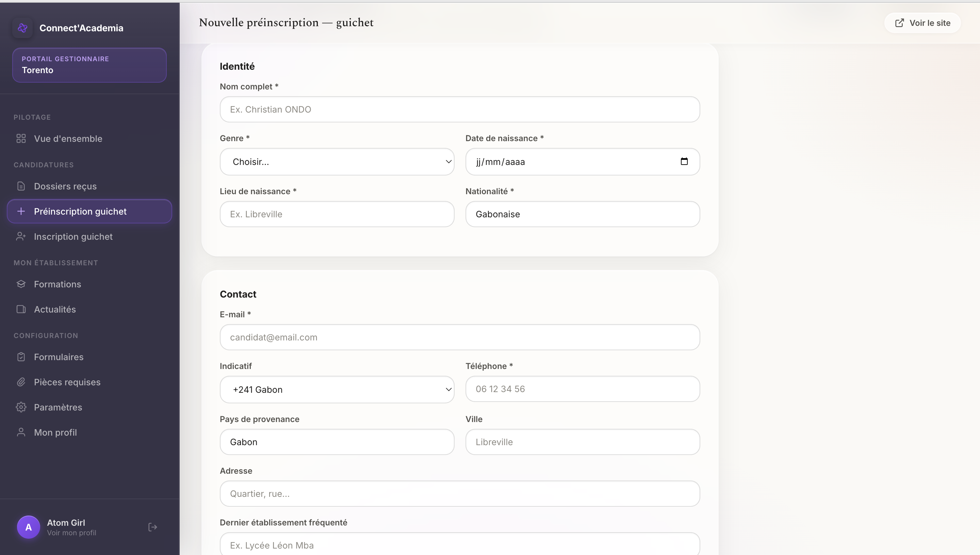Click the Pièces requises paperclip icon
980x555 pixels.
pos(21,382)
